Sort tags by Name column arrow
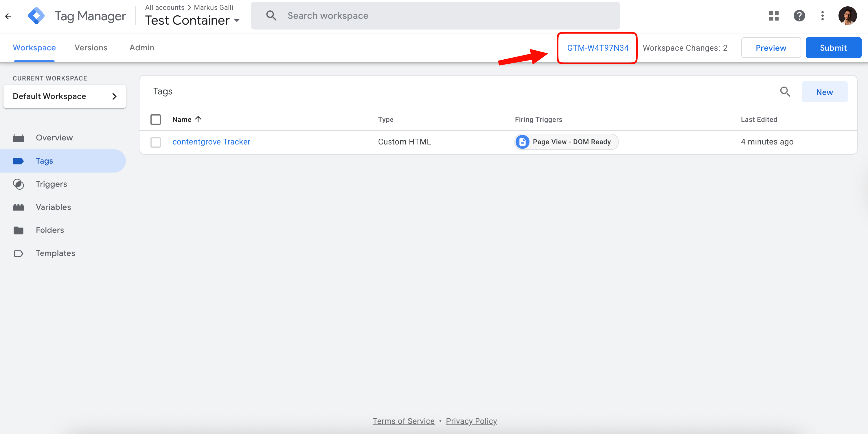The image size is (868, 434). click(198, 119)
